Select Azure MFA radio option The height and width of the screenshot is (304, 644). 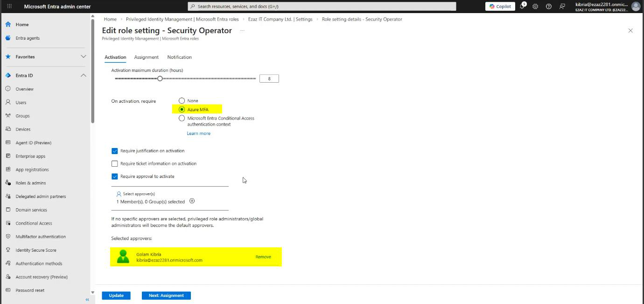click(x=182, y=109)
